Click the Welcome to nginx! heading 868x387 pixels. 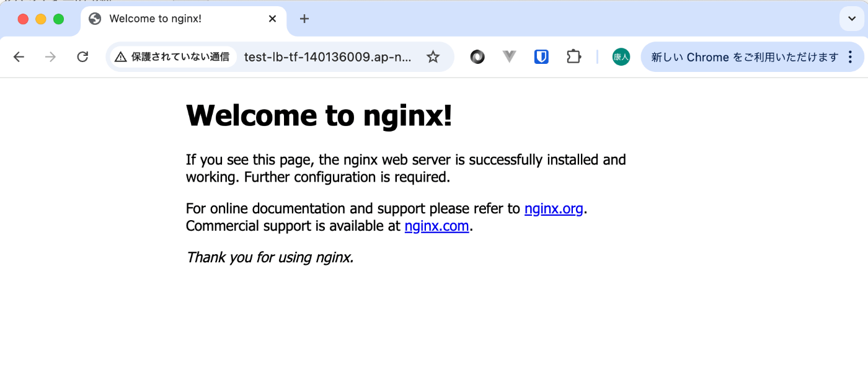(x=319, y=115)
